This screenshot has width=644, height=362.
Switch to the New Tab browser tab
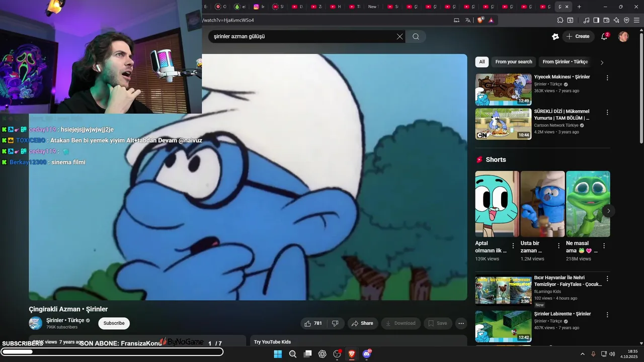pos(372,7)
